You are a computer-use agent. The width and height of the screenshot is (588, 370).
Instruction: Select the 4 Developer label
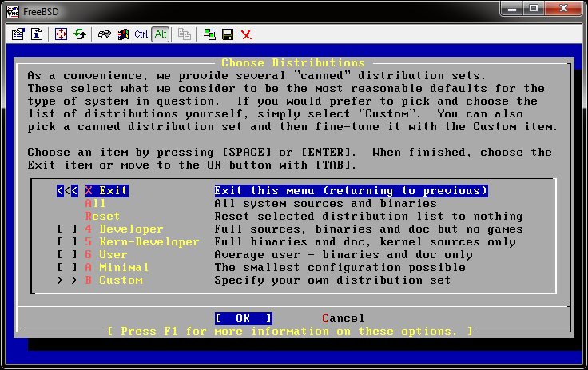(124, 229)
